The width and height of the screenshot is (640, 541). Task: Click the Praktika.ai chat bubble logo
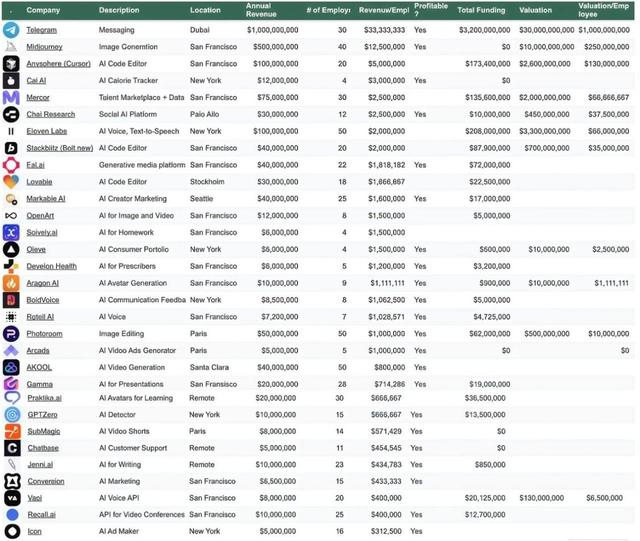[12, 398]
